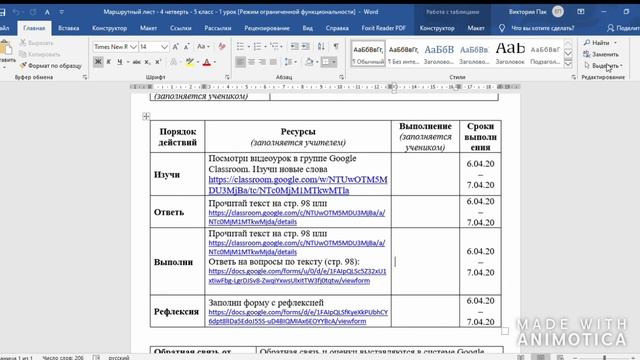
Task: Open classroom link in the Ответь row
Action: point(297,217)
